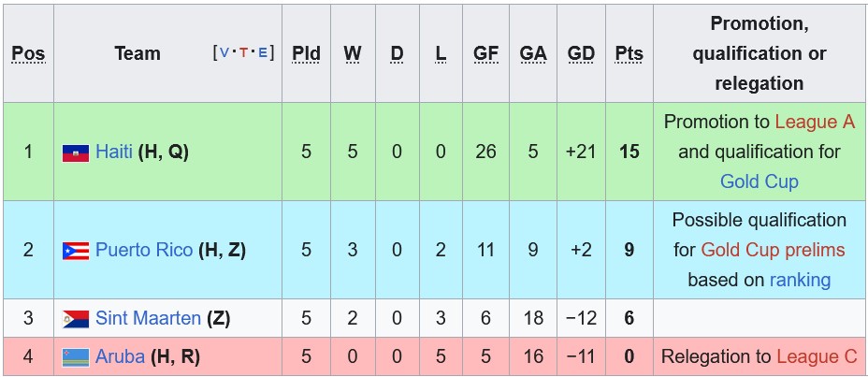Click the E (edit template) link
Screen dimensions: 868x377
[x=263, y=52]
